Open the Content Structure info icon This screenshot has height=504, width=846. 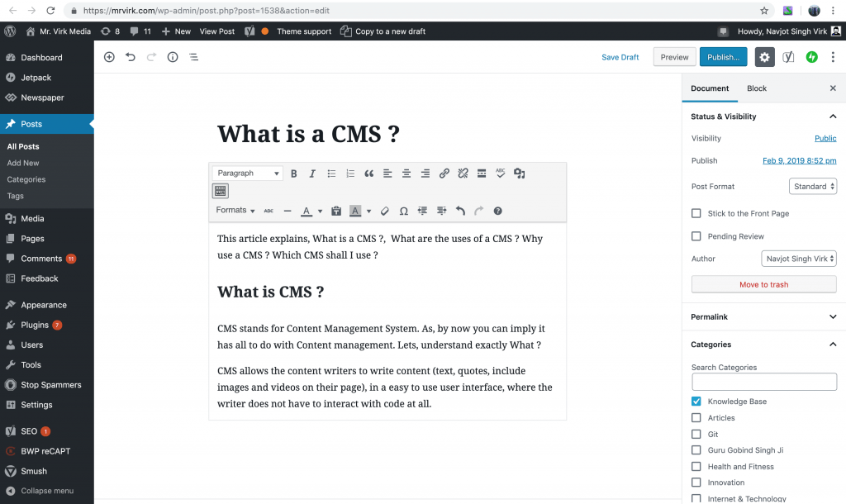click(x=173, y=57)
